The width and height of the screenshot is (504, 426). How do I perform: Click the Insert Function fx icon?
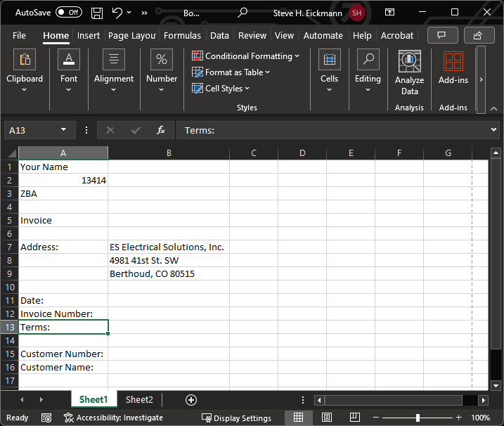tap(161, 130)
